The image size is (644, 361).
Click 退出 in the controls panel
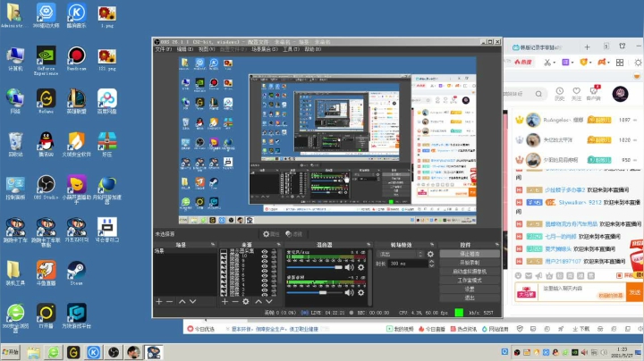(x=470, y=298)
